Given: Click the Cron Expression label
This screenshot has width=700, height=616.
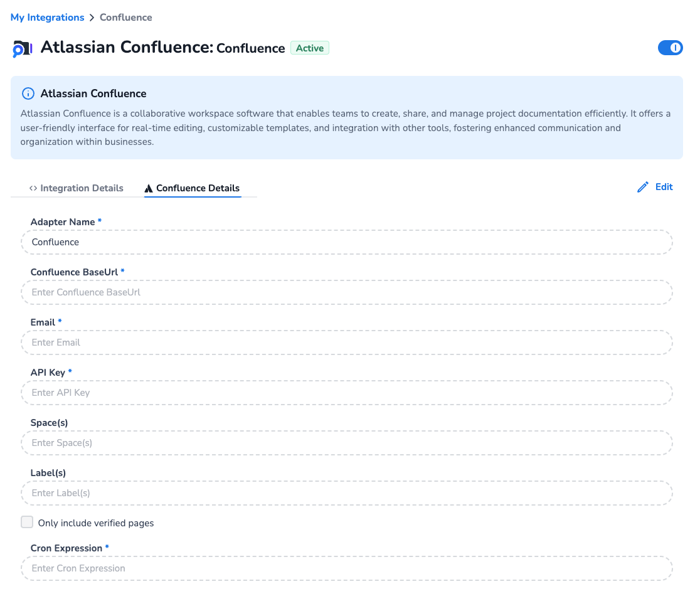Looking at the screenshot, I should [66, 548].
